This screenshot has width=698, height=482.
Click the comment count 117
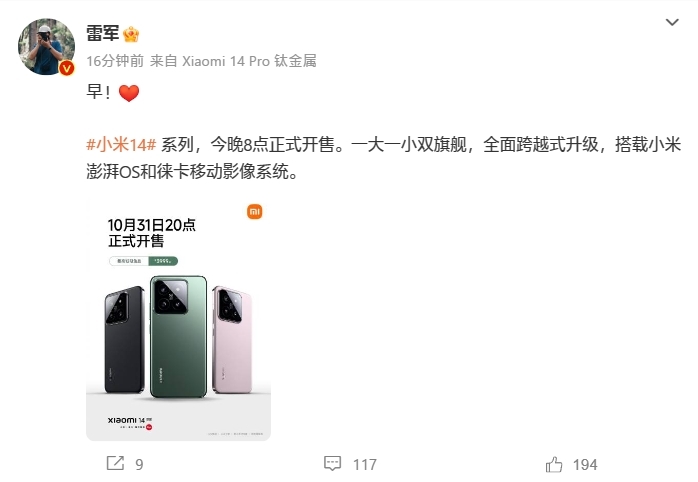point(365,465)
